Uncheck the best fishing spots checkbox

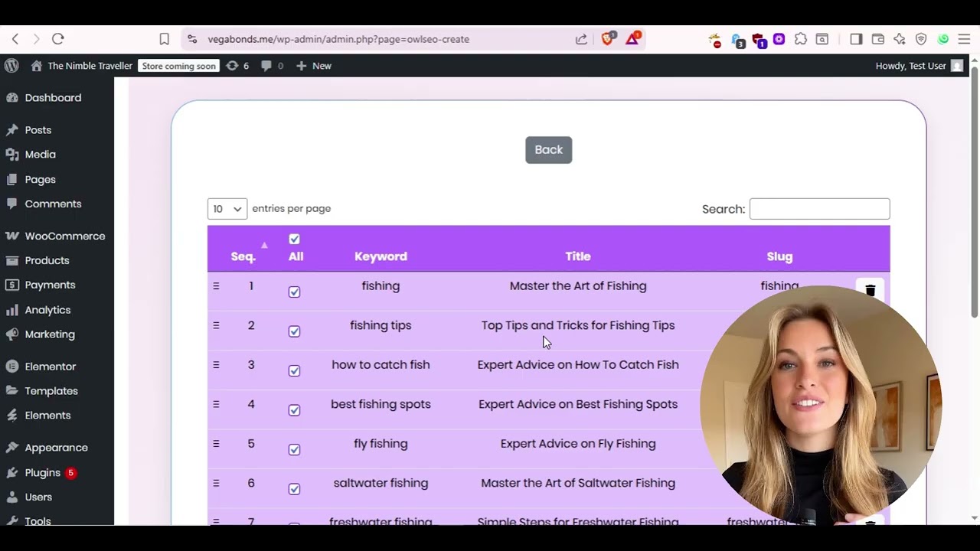(294, 410)
